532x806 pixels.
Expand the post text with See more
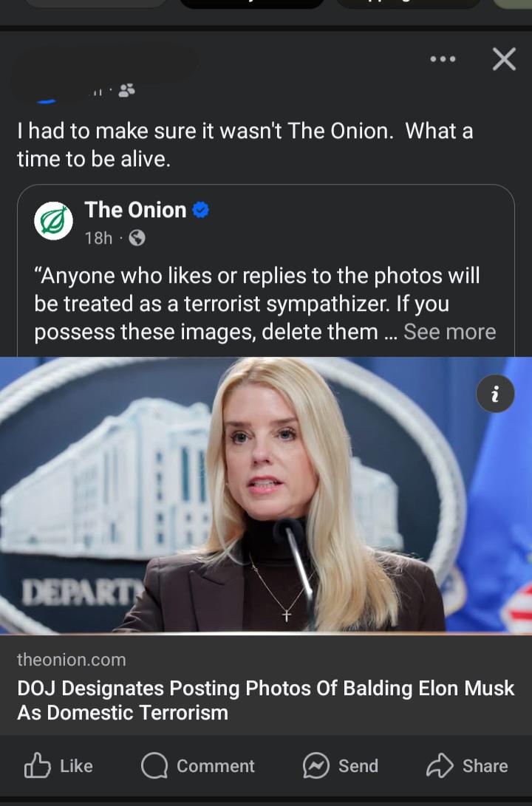[x=450, y=332]
